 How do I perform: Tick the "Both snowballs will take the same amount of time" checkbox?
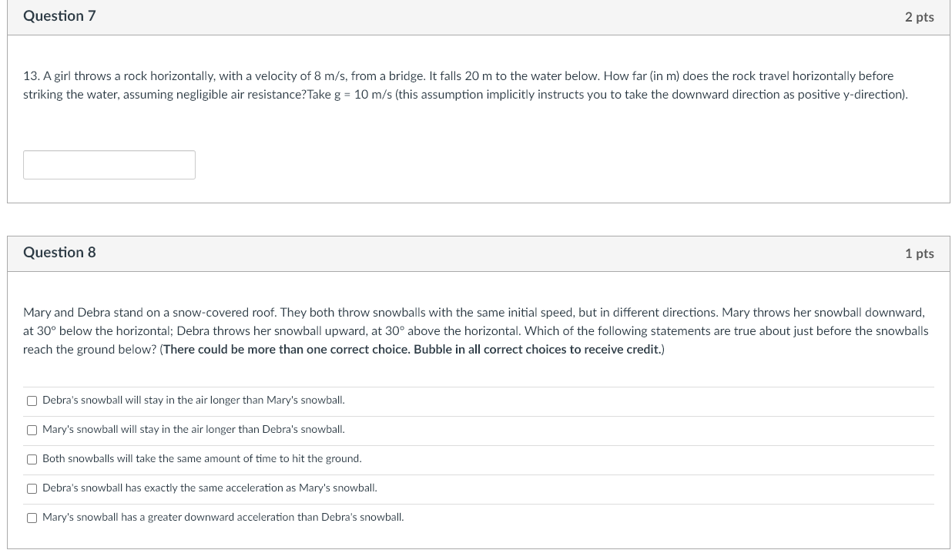point(32,459)
